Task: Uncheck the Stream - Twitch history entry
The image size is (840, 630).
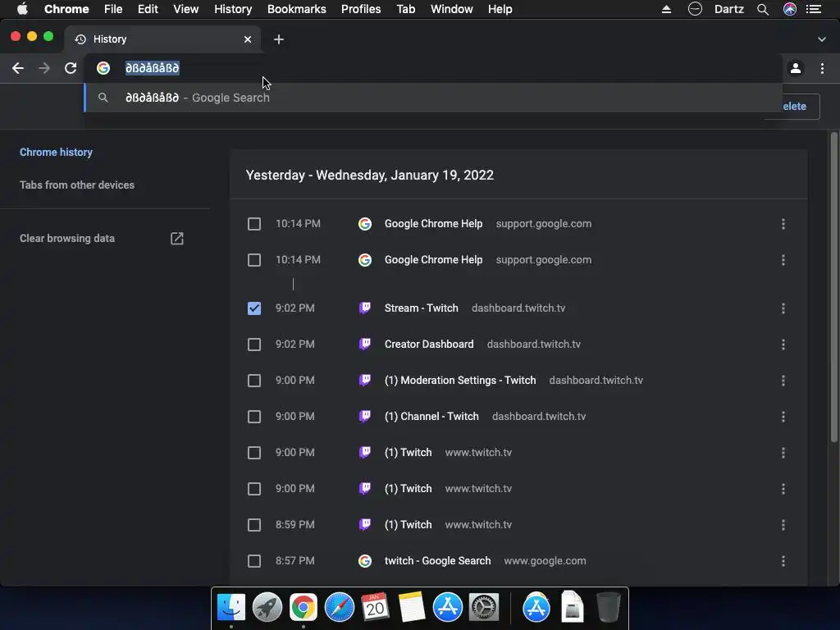Action: pos(254,308)
